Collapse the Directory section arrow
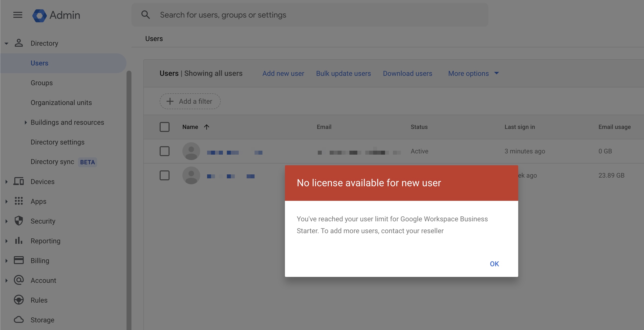 click(x=6, y=43)
